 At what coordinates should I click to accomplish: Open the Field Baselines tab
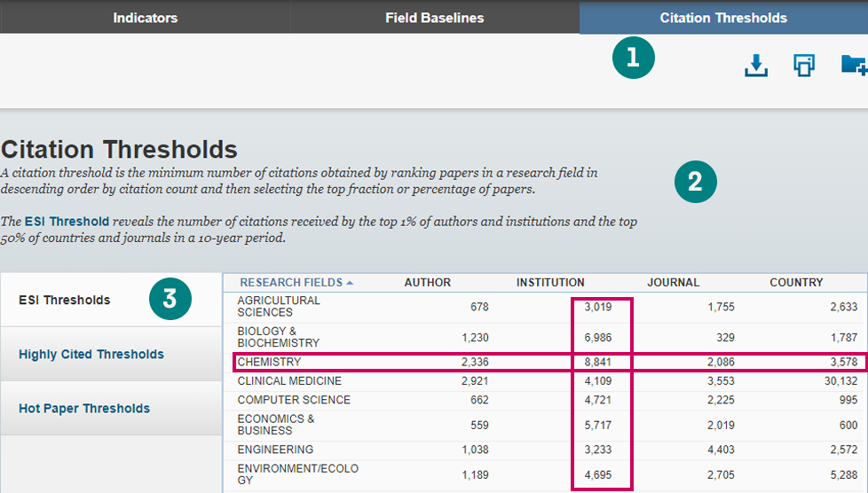click(x=435, y=18)
